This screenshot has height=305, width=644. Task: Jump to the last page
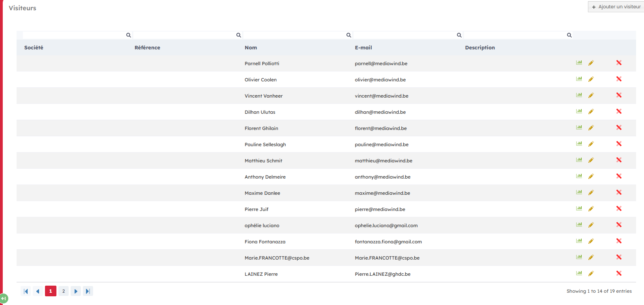tap(88, 291)
